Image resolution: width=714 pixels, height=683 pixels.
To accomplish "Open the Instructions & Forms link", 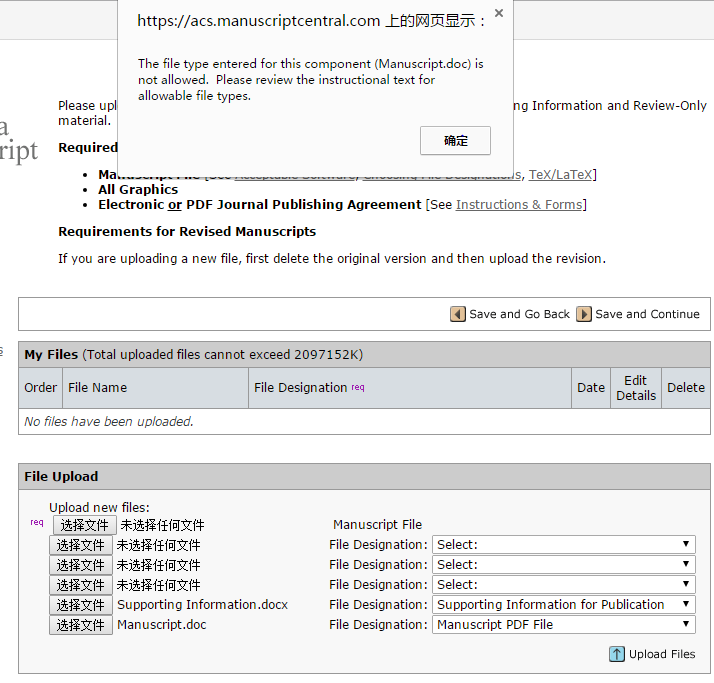I will [519, 205].
